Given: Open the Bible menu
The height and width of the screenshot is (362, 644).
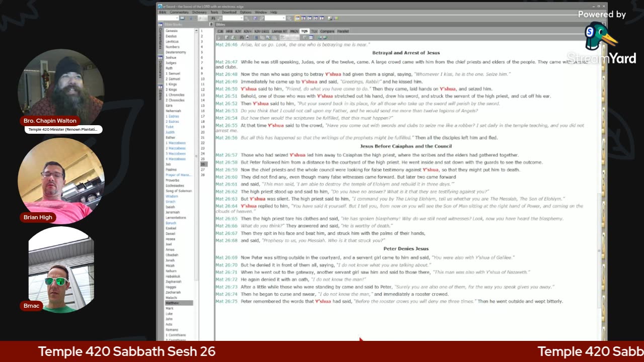Looking at the screenshot, I should pyautogui.click(x=163, y=12).
